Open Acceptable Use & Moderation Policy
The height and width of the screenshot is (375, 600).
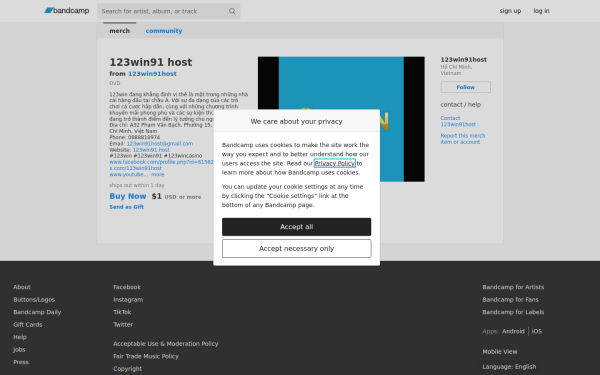coord(166,344)
